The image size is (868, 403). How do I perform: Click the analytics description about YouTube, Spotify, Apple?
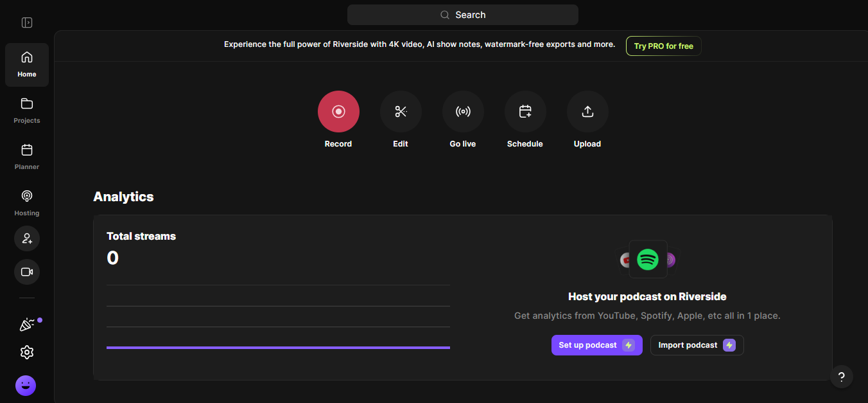(x=647, y=316)
